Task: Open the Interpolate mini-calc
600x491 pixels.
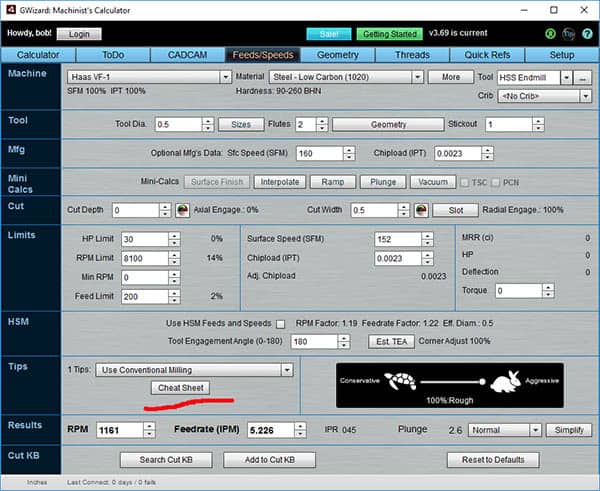Action: point(280,182)
